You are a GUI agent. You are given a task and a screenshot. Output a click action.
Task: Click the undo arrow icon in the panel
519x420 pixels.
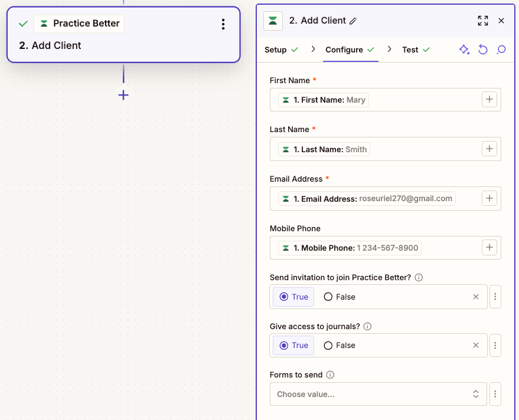pos(483,50)
